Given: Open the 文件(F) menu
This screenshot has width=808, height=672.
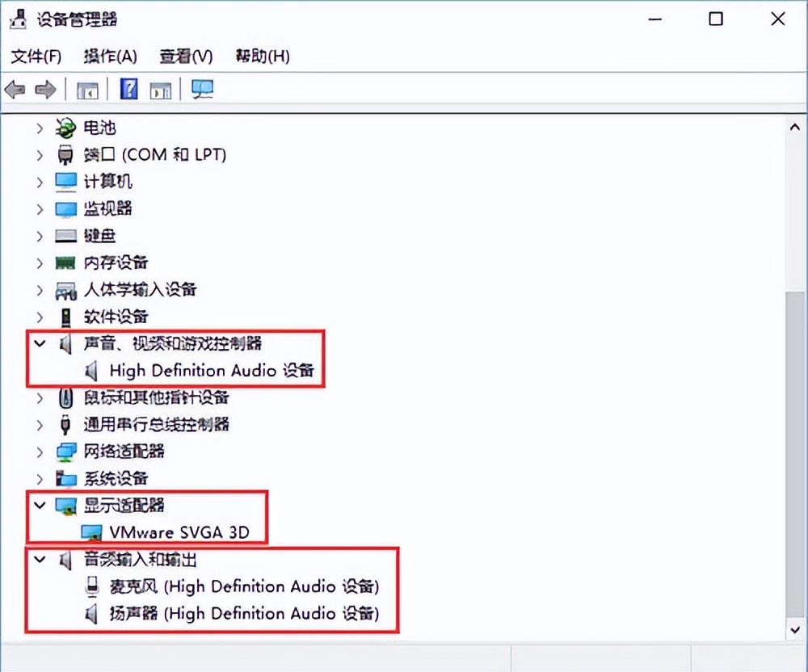Looking at the screenshot, I should pyautogui.click(x=36, y=56).
